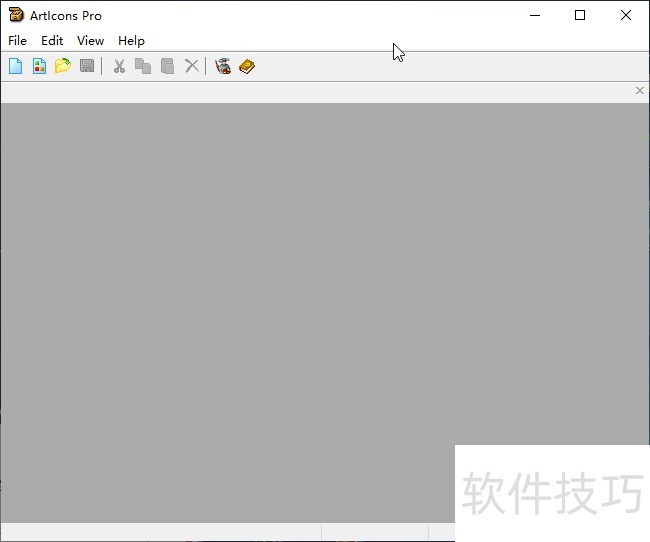Maximize the ArtIcons Pro window
The image size is (650, 542).
[580, 15]
